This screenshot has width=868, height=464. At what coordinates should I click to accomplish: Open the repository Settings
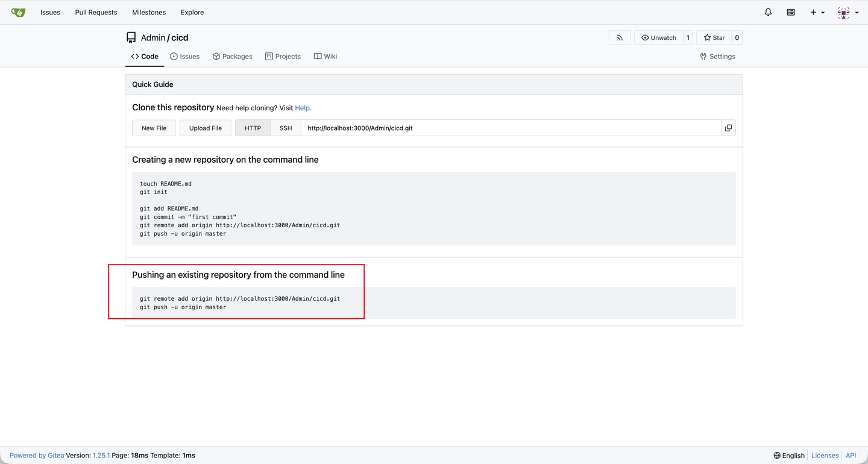(717, 57)
